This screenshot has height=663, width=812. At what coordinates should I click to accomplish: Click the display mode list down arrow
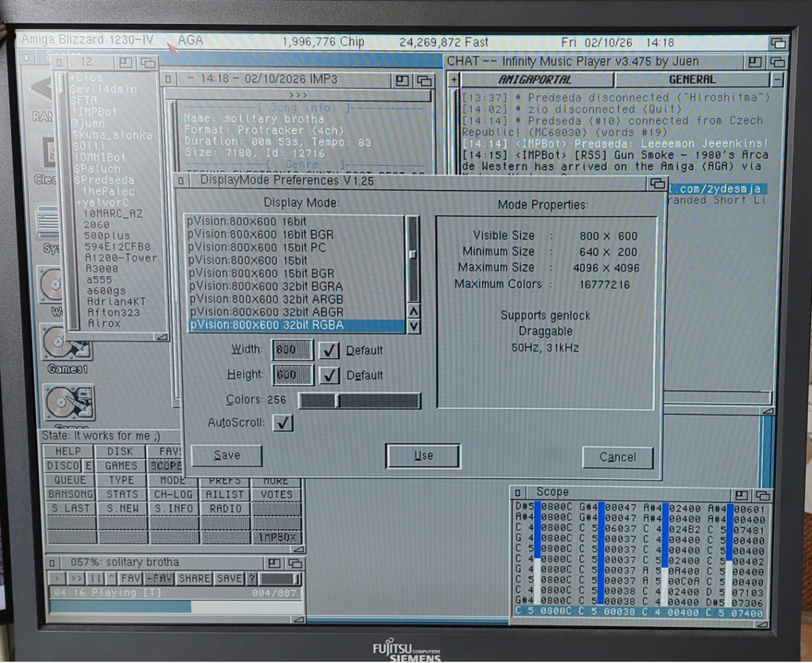click(x=414, y=326)
